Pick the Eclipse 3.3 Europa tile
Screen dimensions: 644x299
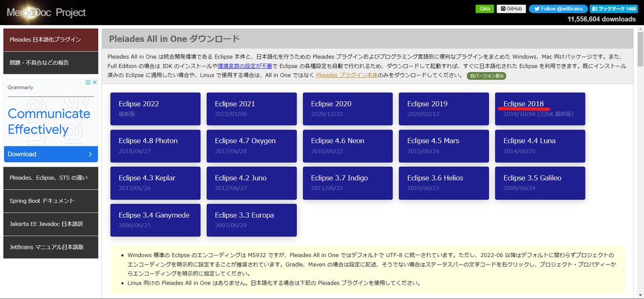(x=252, y=220)
